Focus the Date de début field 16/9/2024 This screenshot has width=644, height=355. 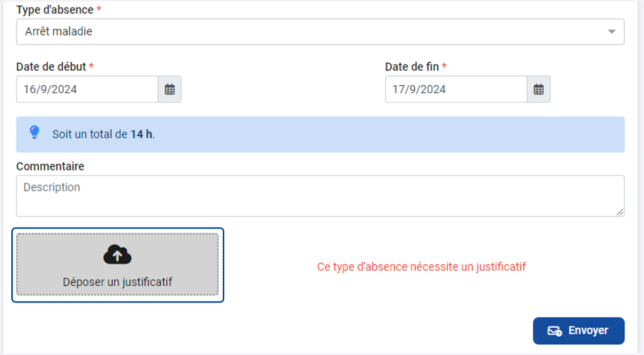pyautogui.click(x=87, y=89)
